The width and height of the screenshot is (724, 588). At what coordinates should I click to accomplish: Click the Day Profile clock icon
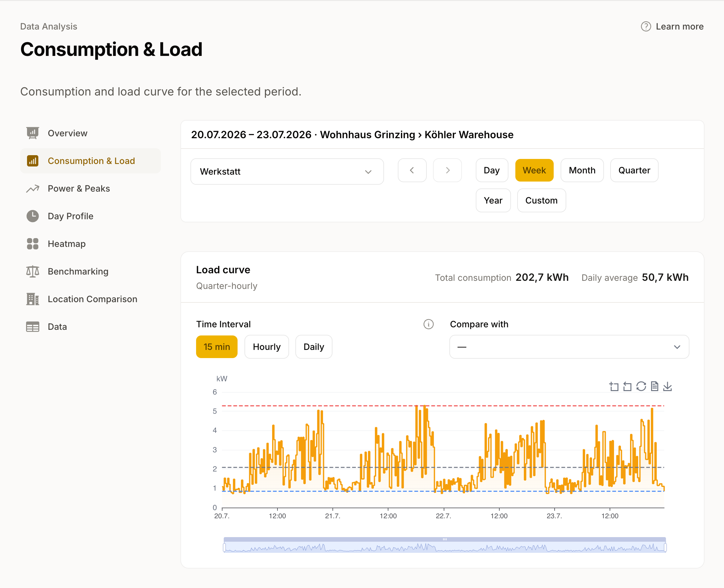33,216
